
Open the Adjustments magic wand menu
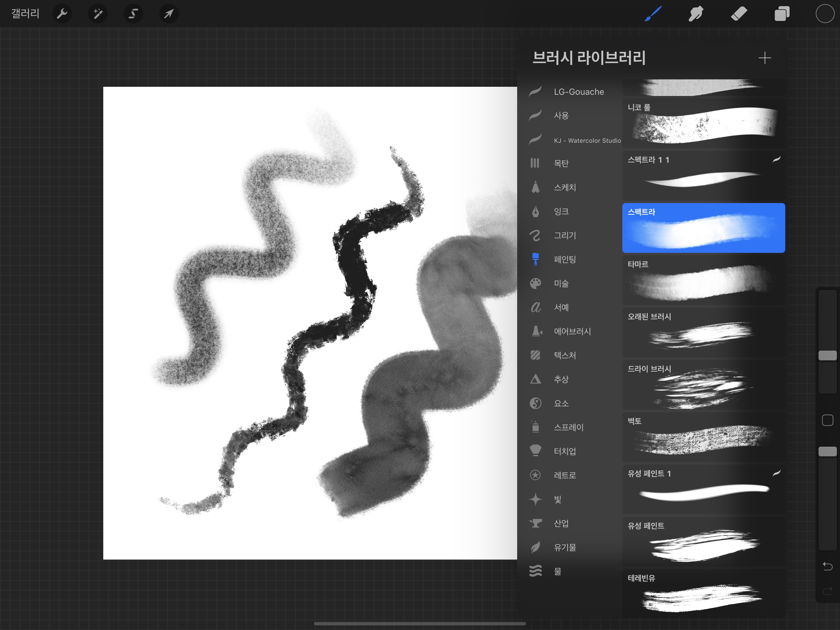(97, 14)
